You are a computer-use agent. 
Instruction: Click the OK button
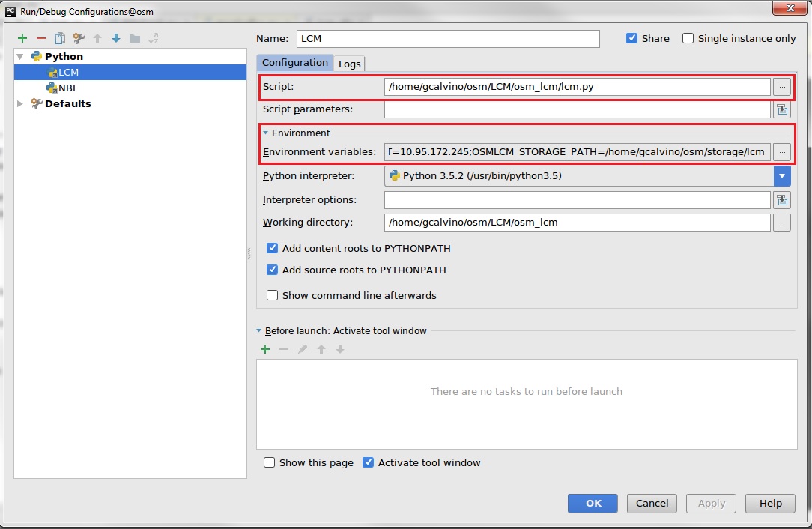coord(593,503)
